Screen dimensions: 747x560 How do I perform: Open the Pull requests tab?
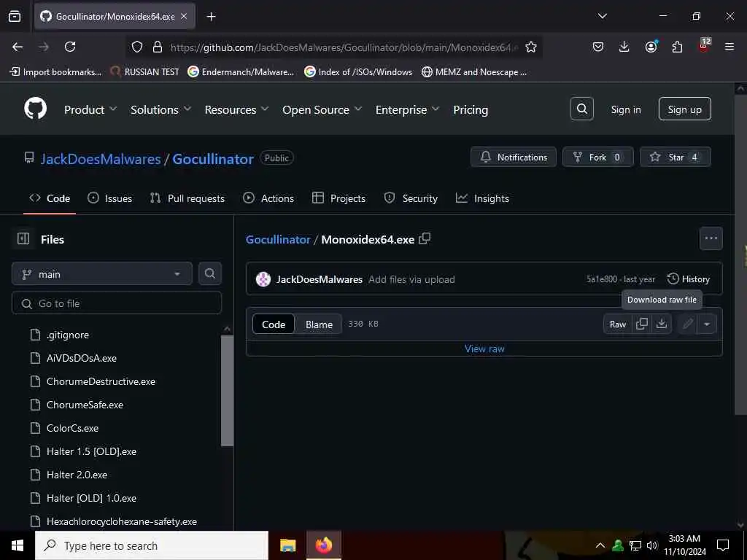187,198
